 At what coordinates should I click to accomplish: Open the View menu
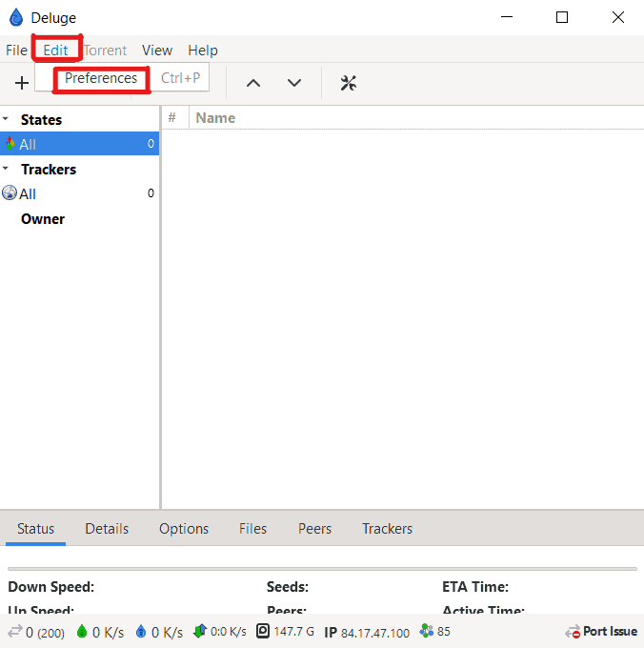(157, 51)
